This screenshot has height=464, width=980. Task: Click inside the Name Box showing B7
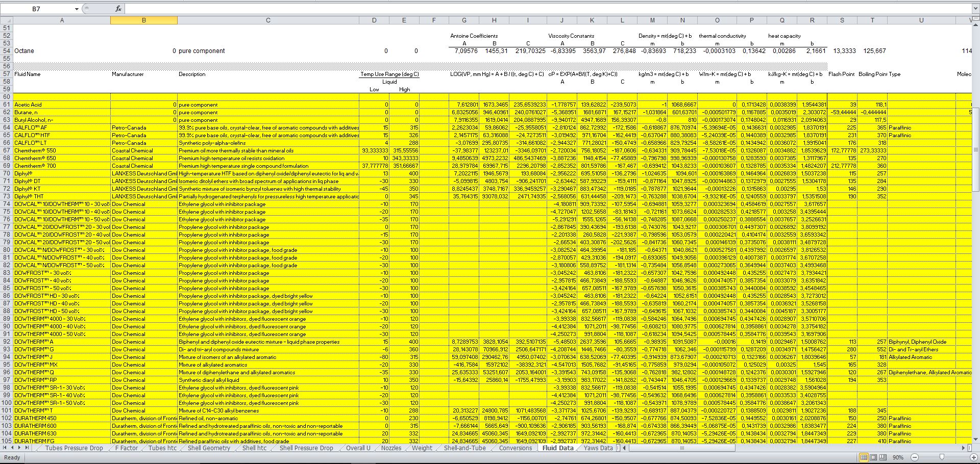[37, 9]
